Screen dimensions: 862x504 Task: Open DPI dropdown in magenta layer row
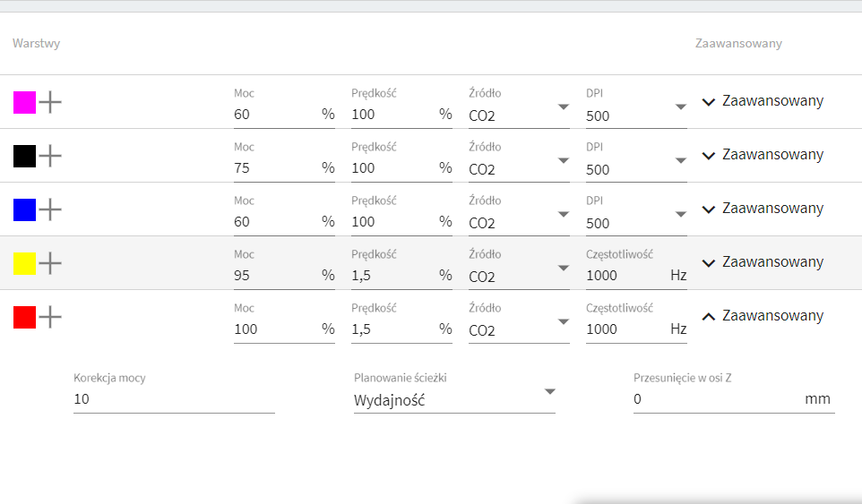[636, 108]
